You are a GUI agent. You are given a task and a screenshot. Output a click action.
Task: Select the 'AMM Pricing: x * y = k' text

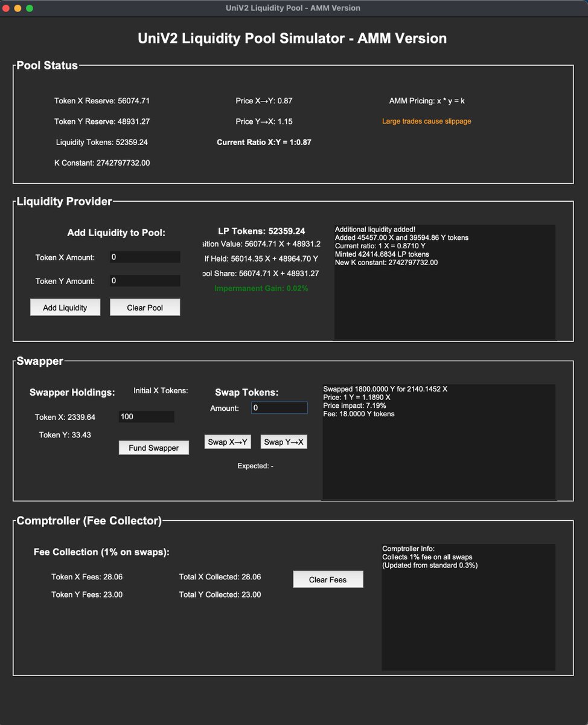point(427,101)
